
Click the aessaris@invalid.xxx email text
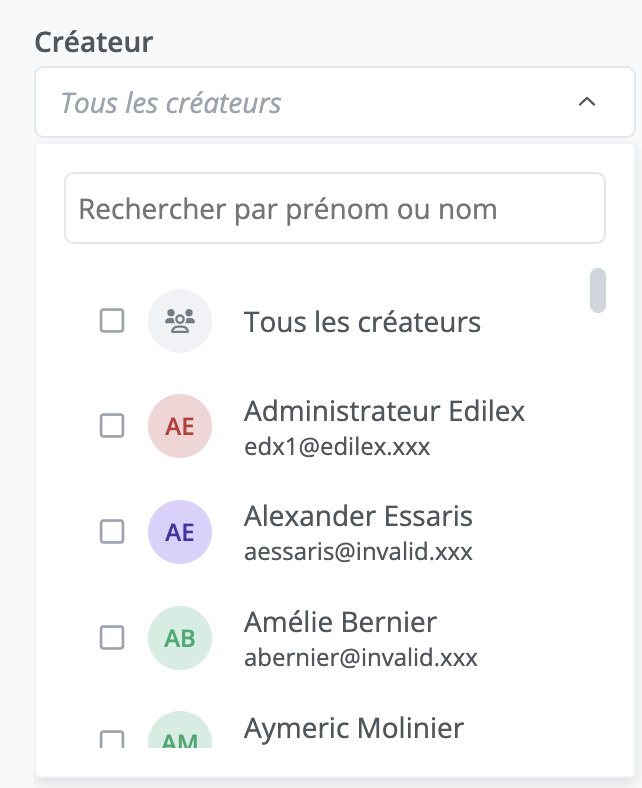point(358,552)
